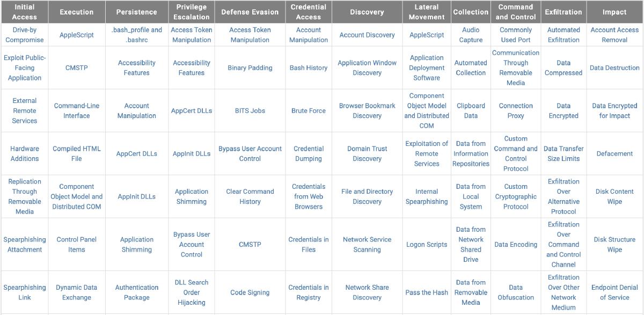
Task: Click the Credential Dumping link
Action: [309, 153]
